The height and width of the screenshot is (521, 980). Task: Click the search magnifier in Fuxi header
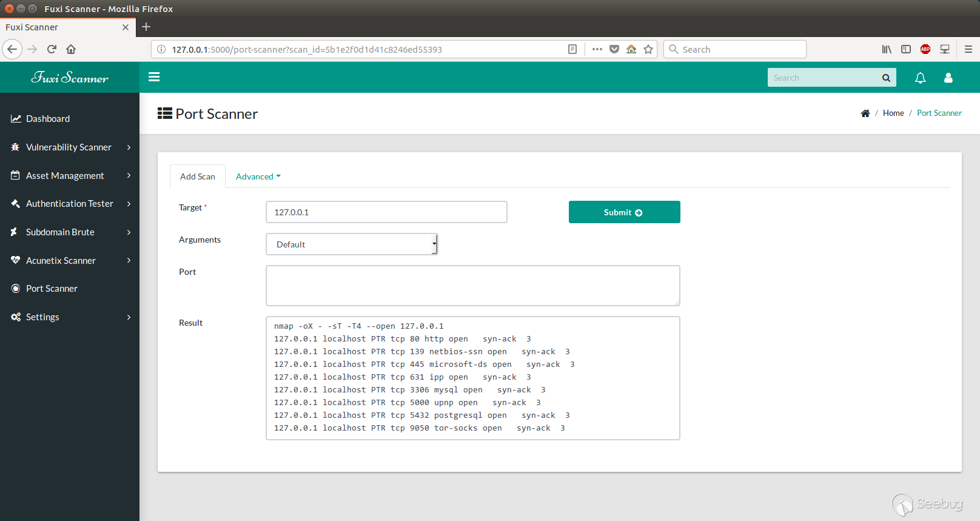(886, 78)
